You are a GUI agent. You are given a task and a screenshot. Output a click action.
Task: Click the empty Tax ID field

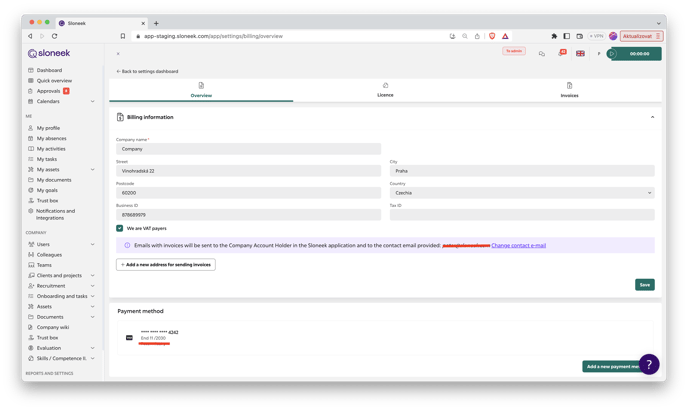point(522,215)
